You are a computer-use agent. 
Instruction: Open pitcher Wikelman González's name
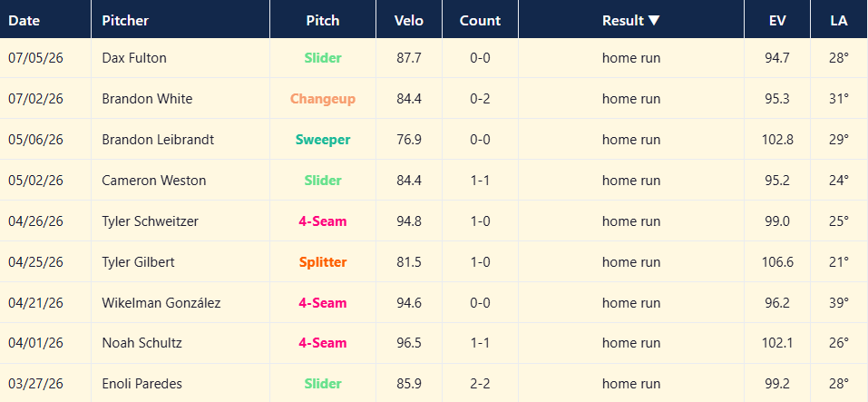coord(161,303)
